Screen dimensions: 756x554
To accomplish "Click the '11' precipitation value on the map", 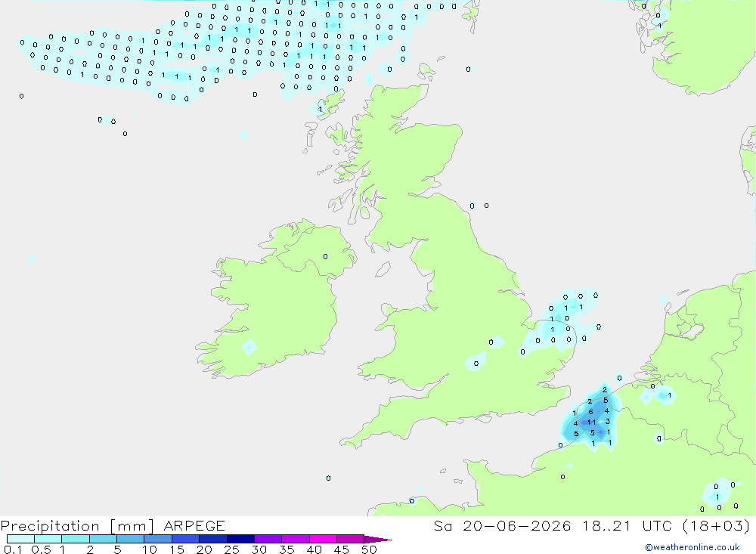I will 592,422.
